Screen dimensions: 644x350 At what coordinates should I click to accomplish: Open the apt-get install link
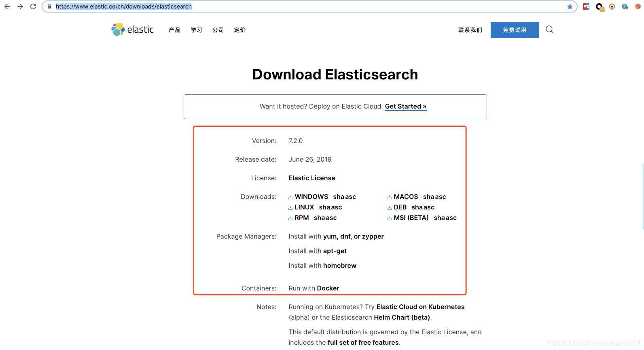point(335,251)
